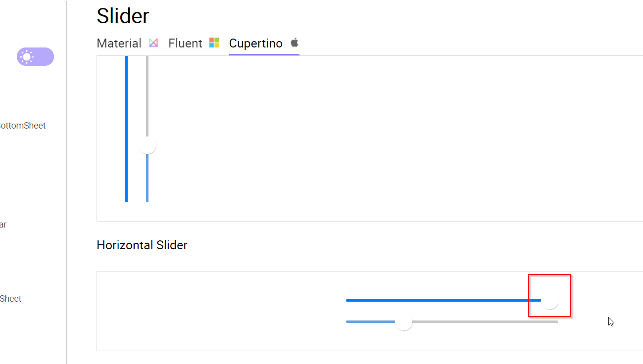Toggle the light/dark theme switch
Viewport: 643px width, 364px height.
[x=35, y=56]
